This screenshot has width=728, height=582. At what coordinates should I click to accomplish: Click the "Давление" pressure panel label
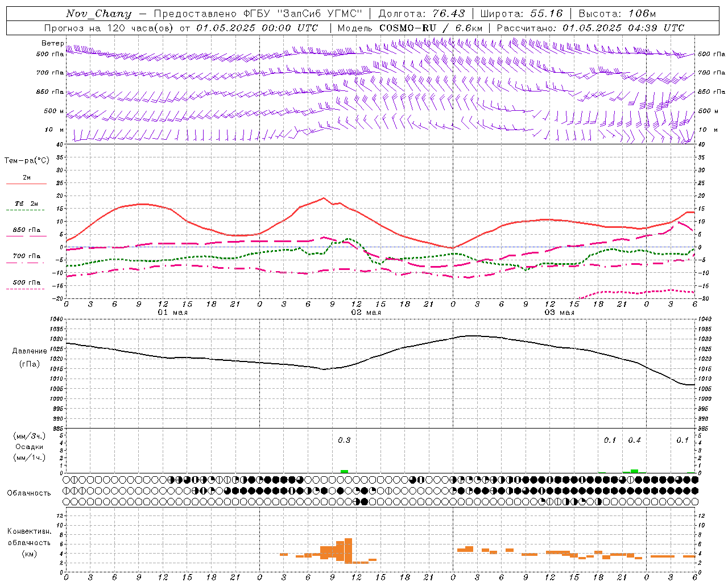pyautogui.click(x=30, y=351)
